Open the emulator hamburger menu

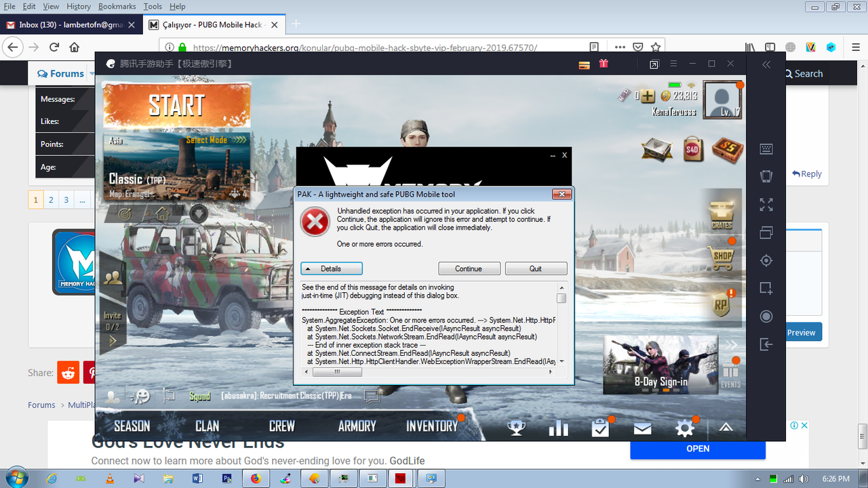(673, 64)
